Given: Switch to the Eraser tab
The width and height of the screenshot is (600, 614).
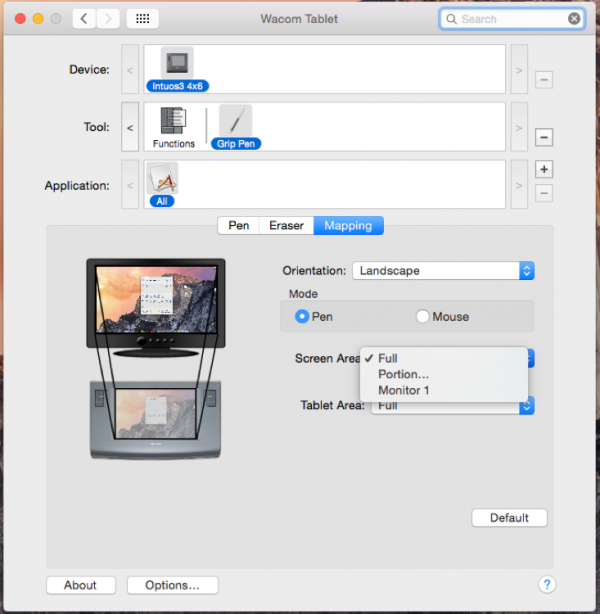Looking at the screenshot, I should (286, 226).
